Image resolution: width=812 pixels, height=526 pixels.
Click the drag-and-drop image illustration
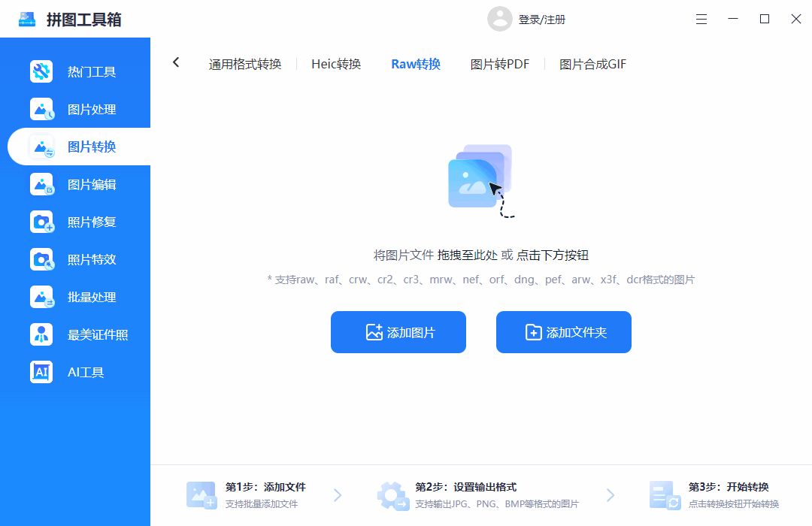point(481,180)
